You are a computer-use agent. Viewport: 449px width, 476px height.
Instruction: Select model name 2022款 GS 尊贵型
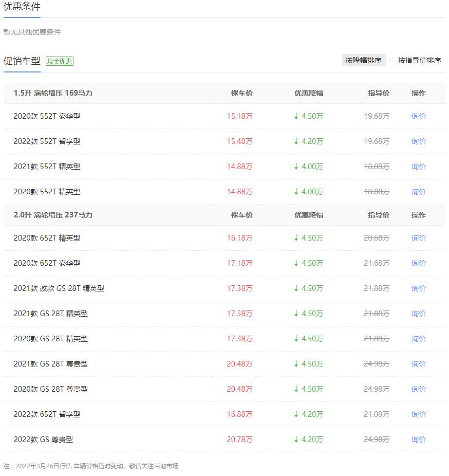coord(43,440)
